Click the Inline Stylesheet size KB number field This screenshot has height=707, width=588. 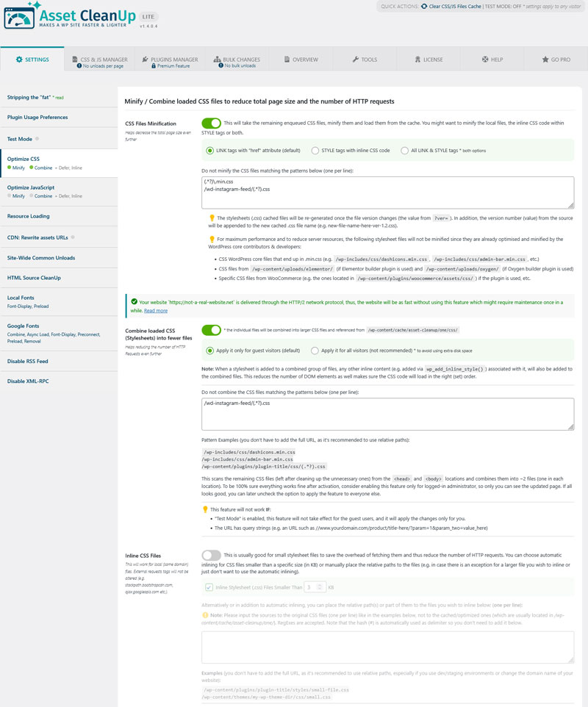click(x=315, y=587)
